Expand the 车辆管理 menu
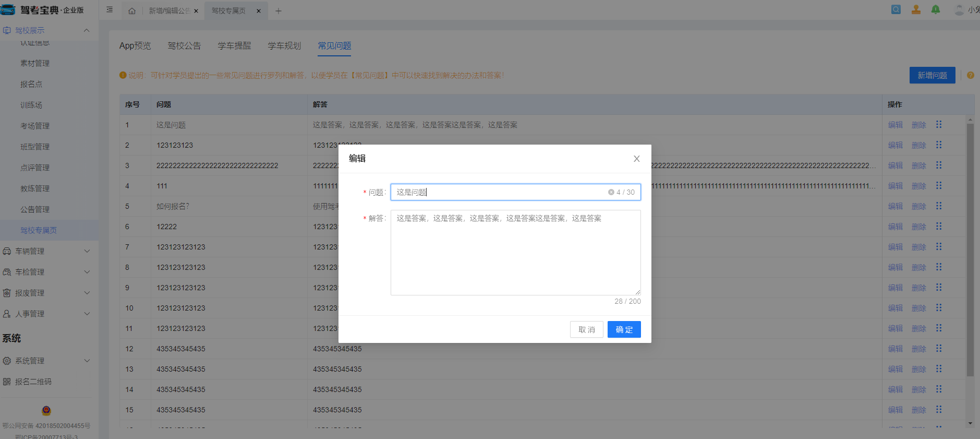The image size is (980, 439). (x=87, y=251)
